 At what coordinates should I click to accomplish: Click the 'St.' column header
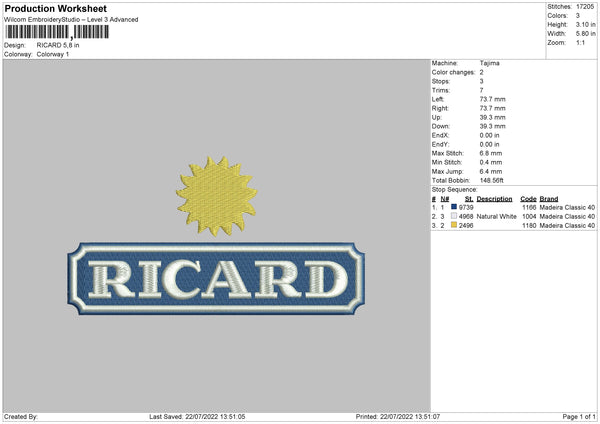tap(469, 199)
